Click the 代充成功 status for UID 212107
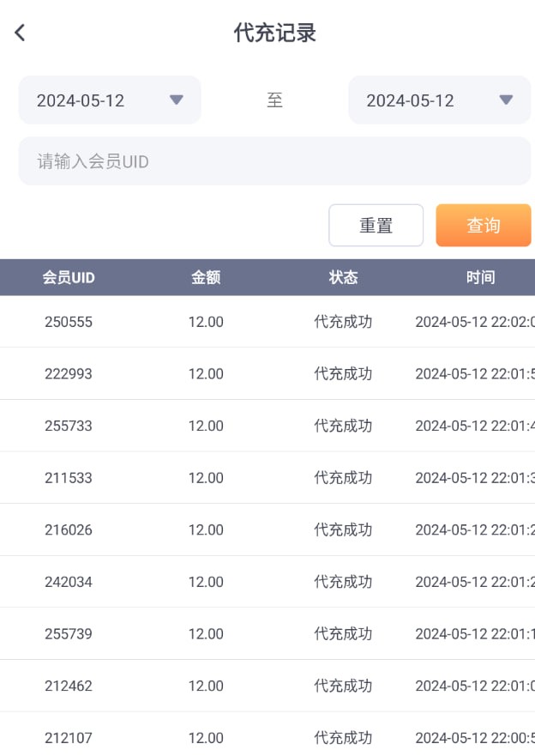Screen dimensions: 535x756 [x=343, y=738]
